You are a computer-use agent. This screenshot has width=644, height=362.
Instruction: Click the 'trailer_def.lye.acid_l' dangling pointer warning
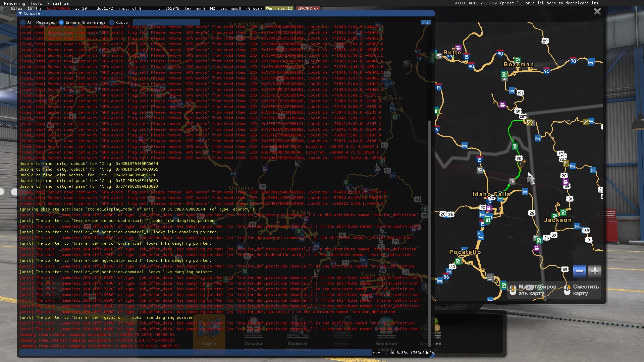(x=107, y=317)
